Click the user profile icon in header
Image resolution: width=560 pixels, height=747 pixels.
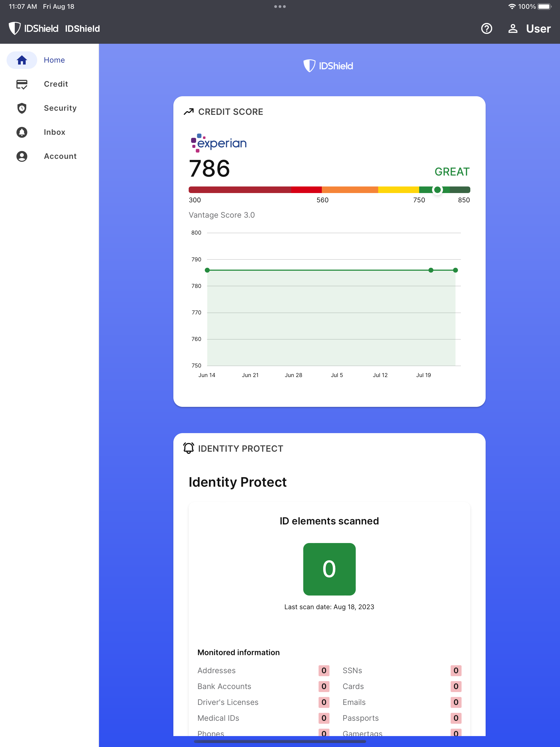(513, 29)
